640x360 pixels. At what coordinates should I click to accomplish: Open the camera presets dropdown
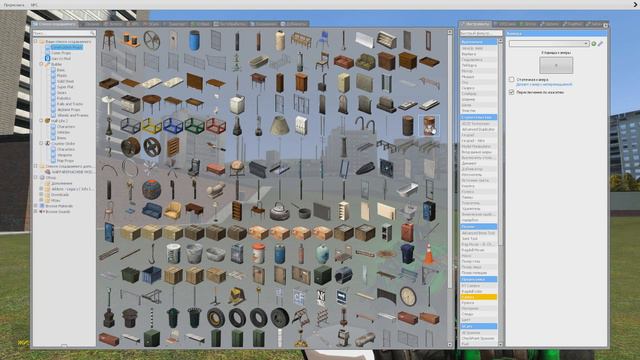tap(549, 44)
